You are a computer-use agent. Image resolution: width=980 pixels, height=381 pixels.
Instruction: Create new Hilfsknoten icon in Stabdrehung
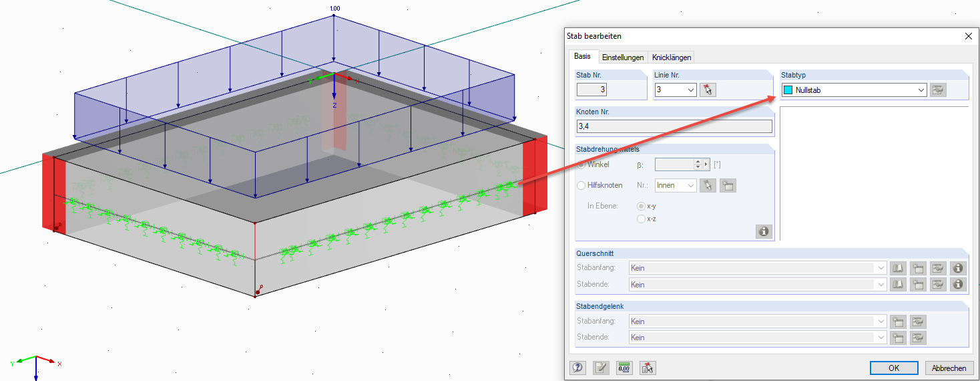point(728,185)
